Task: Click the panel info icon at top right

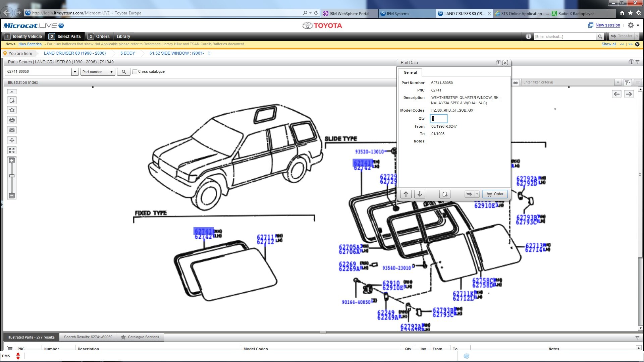Action: (x=631, y=62)
